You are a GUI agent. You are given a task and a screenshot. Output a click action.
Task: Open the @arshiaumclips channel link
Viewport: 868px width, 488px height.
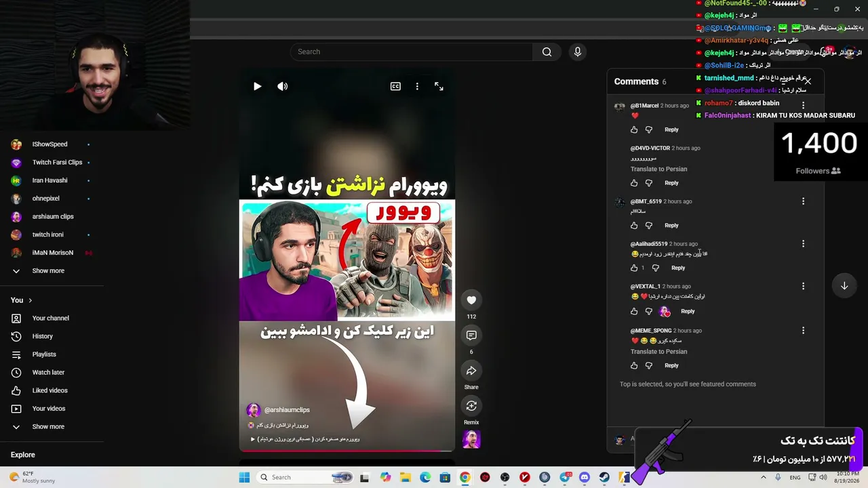click(287, 410)
